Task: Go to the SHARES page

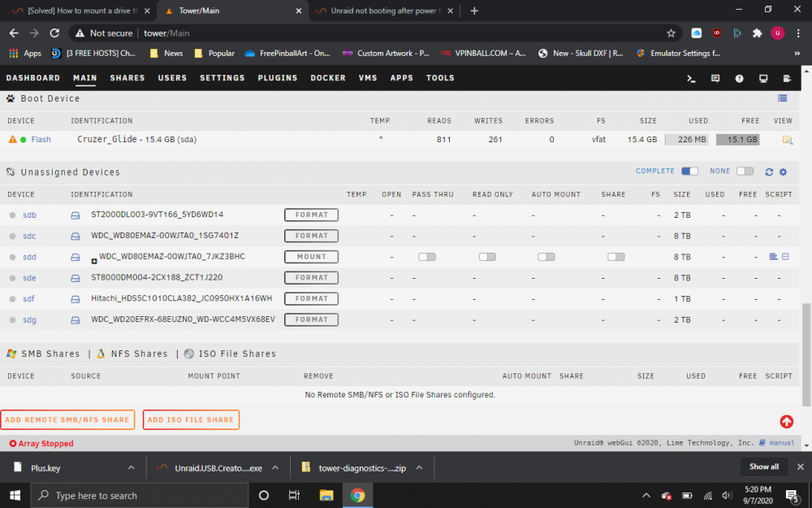Action: (127, 78)
